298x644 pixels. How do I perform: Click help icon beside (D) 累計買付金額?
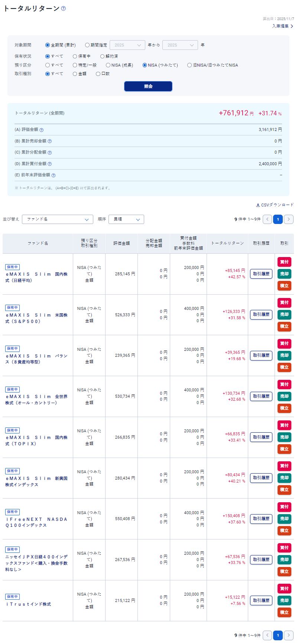[x=50, y=164]
